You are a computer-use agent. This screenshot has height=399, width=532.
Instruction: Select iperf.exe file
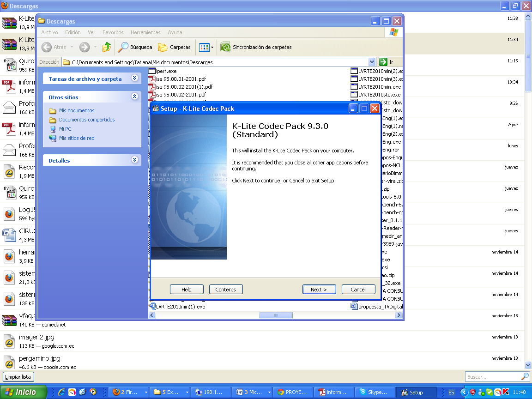[163, 71]
